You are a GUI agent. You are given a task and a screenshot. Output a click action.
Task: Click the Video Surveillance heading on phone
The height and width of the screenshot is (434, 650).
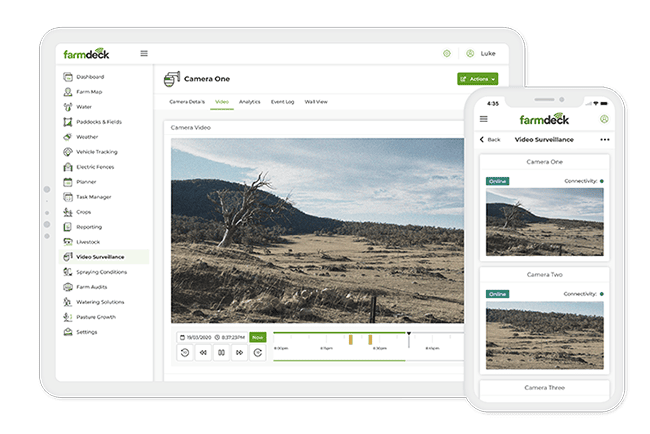[544, 140]
